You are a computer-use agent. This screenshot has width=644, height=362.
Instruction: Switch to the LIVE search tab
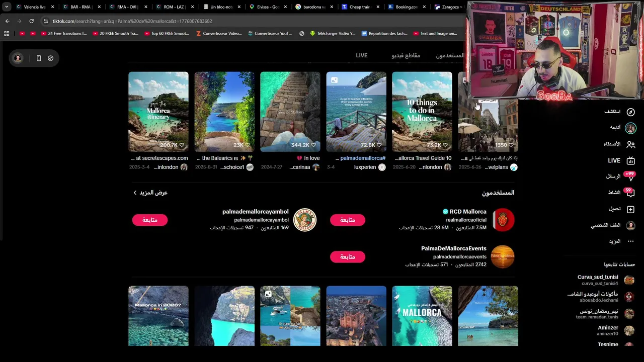(x=362, y=55)
